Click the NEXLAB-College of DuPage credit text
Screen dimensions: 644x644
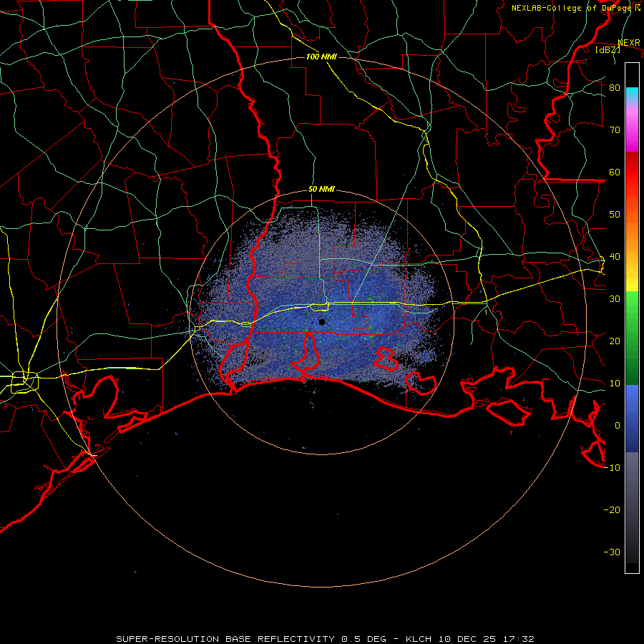pyautogui.click(x=575, y=8)
